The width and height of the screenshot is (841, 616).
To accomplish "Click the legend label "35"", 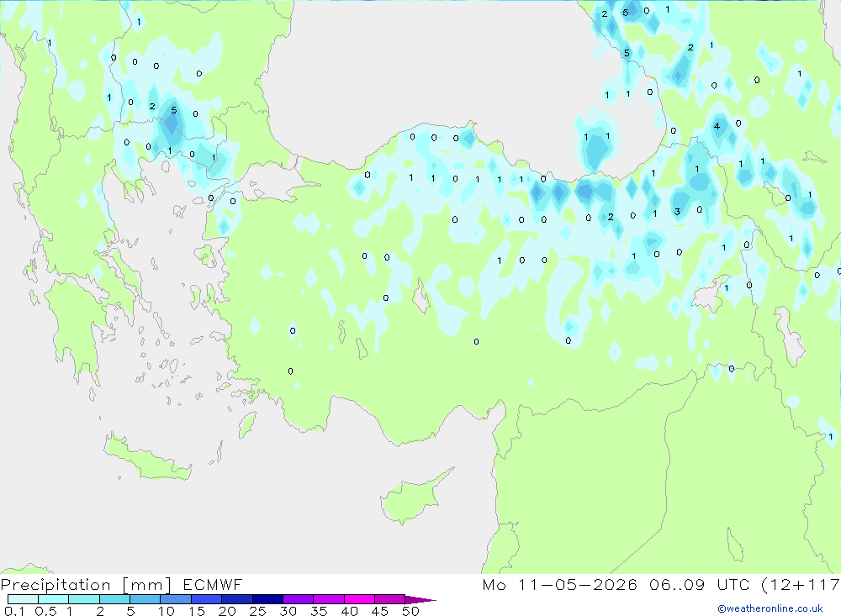I will coord(319,611).
